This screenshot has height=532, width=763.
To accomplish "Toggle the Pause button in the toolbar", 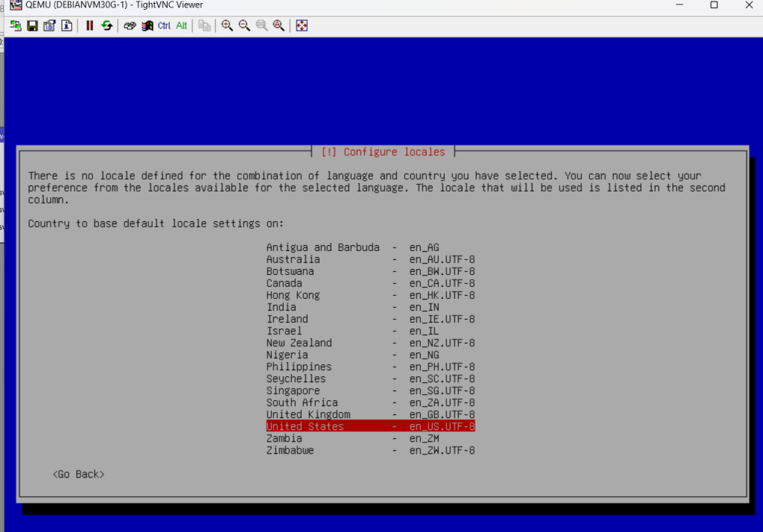I will coord(89,25).
